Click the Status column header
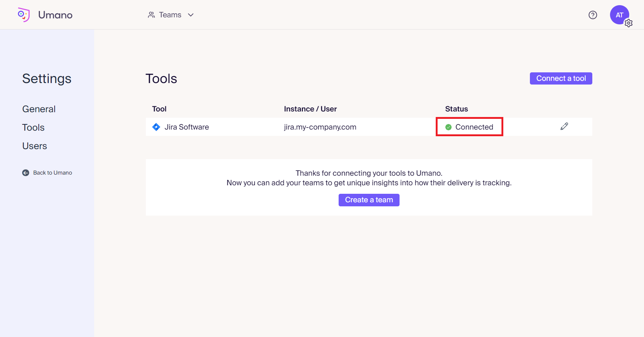644x337 pixels. [456, 109]
